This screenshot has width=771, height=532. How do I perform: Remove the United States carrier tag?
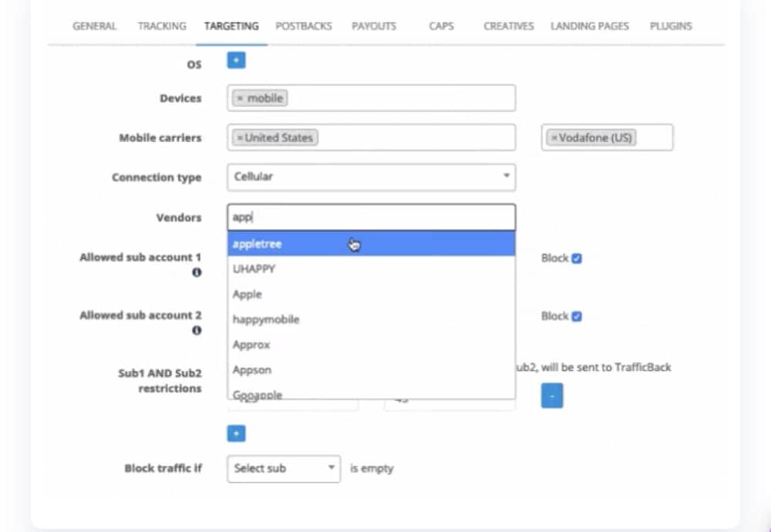point(240,138)
